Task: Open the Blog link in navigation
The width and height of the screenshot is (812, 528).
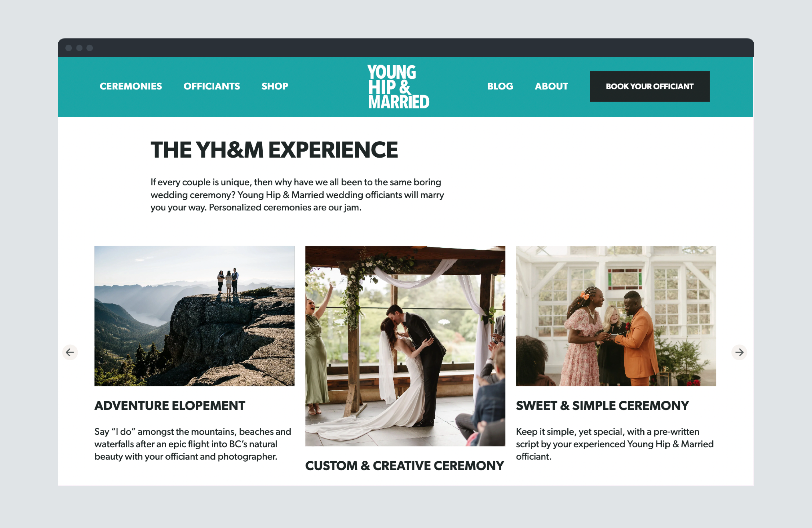Action: click(500, 86)
